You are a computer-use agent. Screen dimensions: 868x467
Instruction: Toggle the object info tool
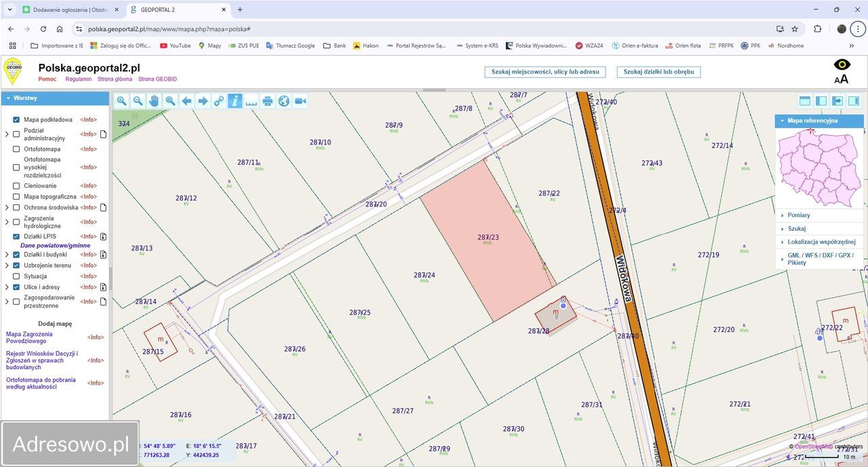[x=235, y=101]
